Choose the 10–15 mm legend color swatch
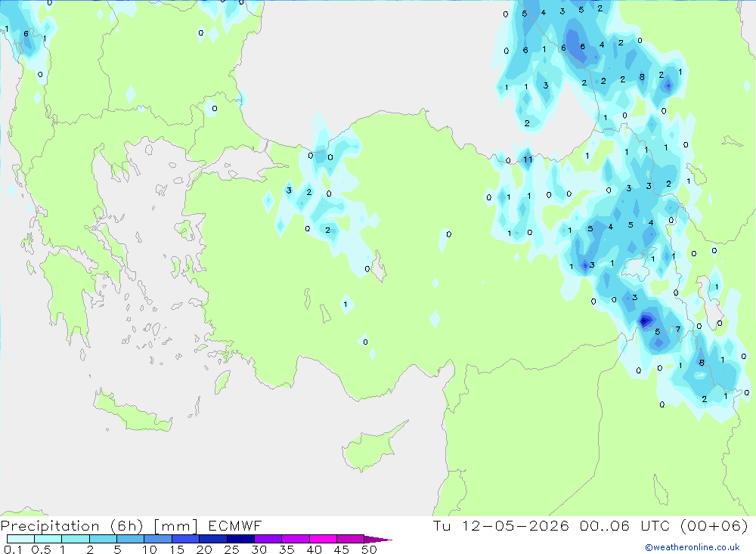 click(158, 539)
